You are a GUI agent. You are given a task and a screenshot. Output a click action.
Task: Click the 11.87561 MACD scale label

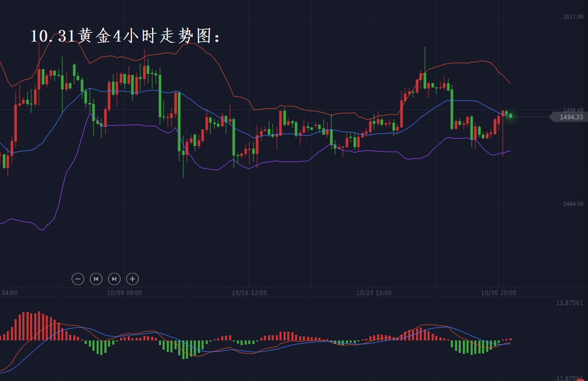(569, 303)
